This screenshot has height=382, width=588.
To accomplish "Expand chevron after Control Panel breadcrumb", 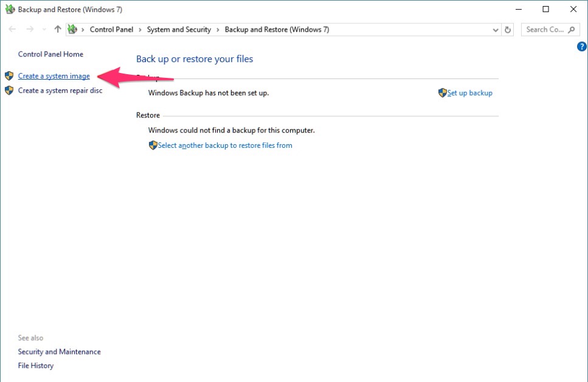I will pos(140,30).
